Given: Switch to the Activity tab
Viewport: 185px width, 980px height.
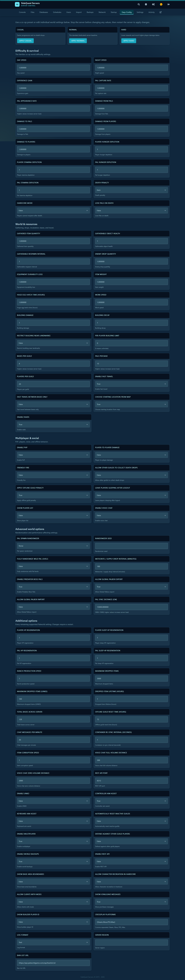Looking at the screenshot, I should pyautogui.click(x=151, y=12).
